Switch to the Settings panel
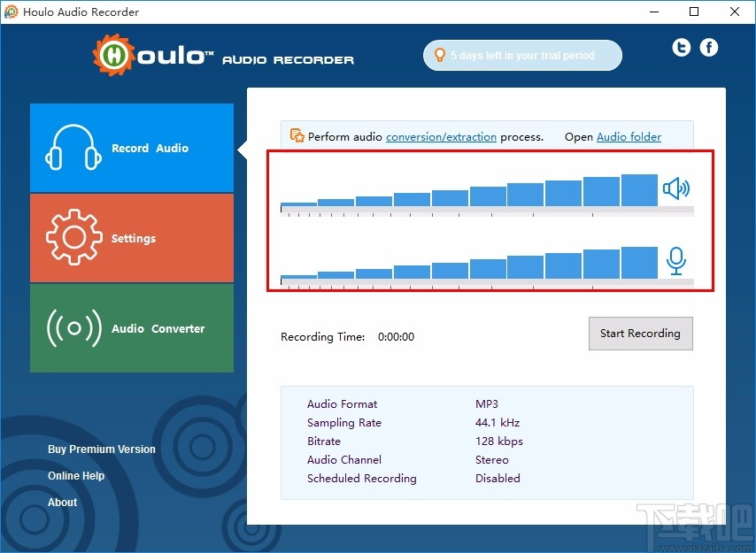This screenshot has width=756, height=553. [133, 237]
